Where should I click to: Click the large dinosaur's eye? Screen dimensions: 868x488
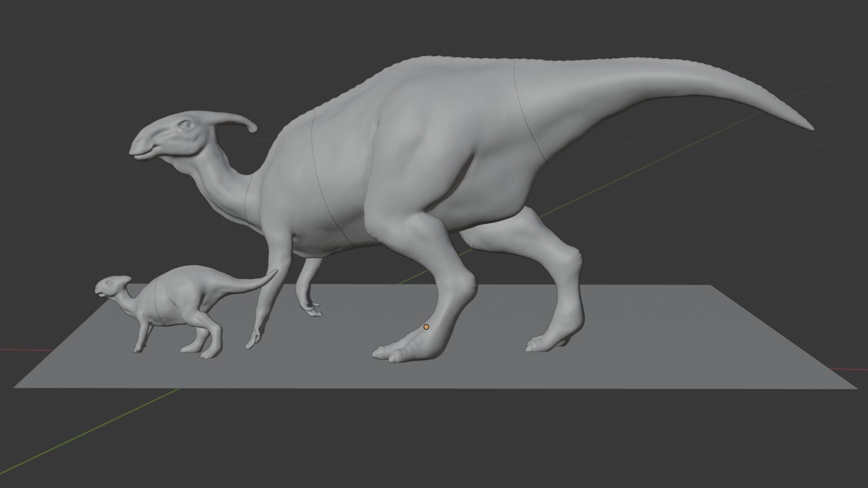tap(184, 124)
